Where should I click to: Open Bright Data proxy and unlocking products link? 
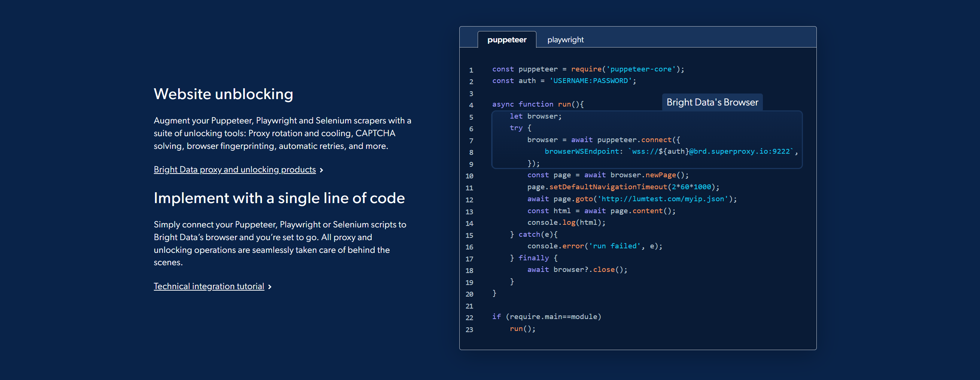[x=234, y=169]
